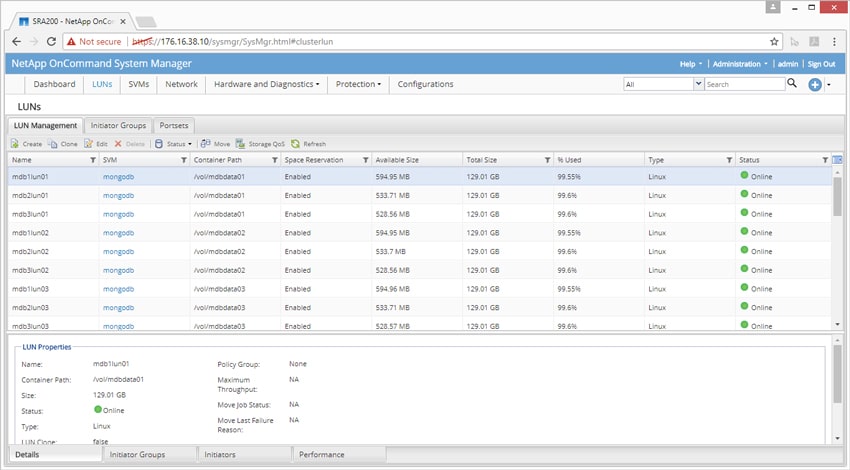
Task: Open bottom Initiator Groups tab
Action: point(150,454)
